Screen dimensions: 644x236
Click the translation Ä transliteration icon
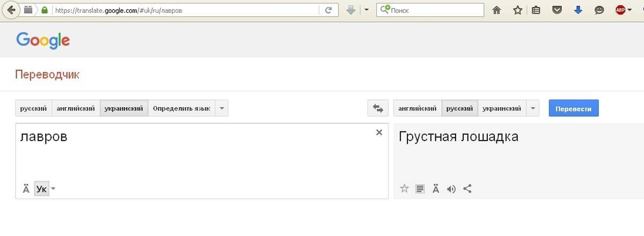coord(436,188)
